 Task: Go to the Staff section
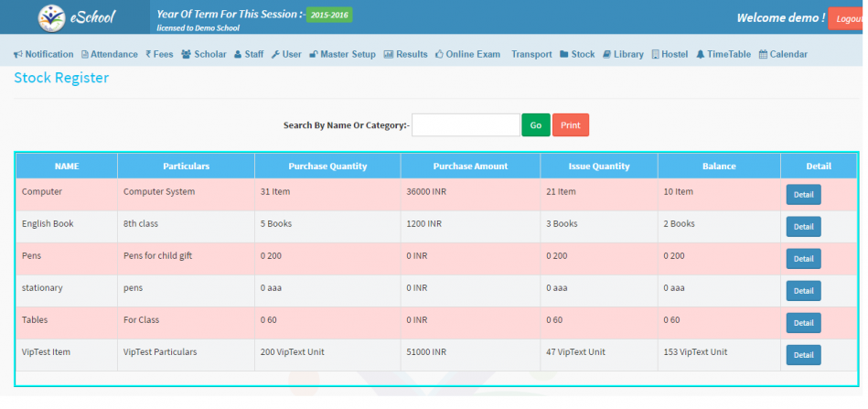[x=249, y=55]
